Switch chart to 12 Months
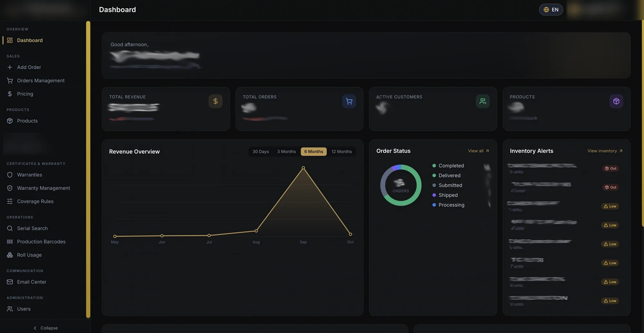 pyautogui.click(x=342, y=152)
